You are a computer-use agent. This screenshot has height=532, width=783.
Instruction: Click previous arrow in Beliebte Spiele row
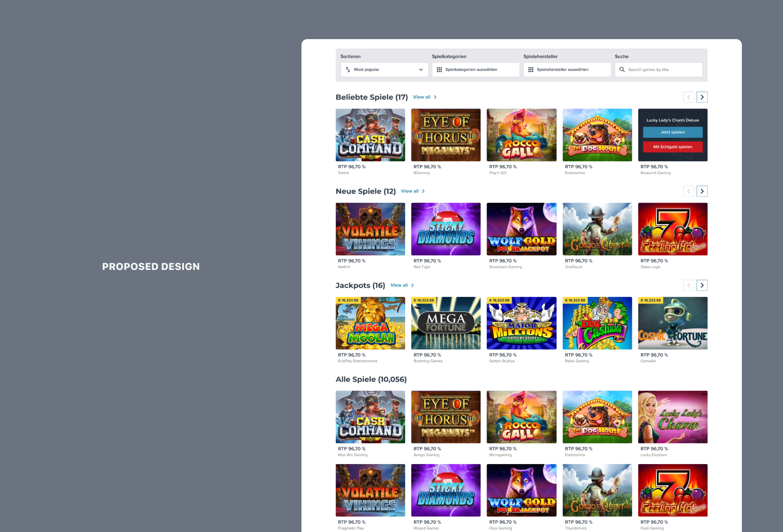coord(689,97)
